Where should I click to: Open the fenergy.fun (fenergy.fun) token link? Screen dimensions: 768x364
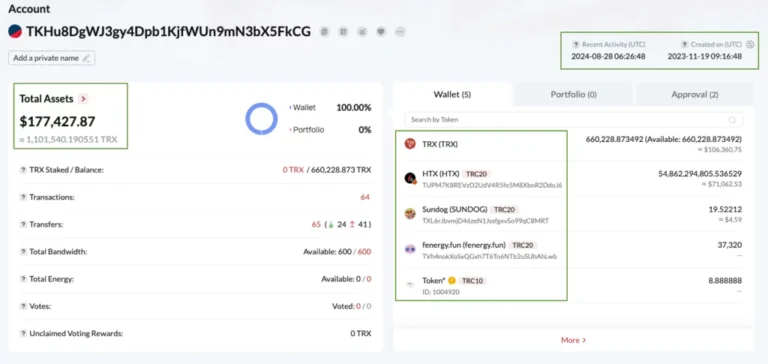464,245
